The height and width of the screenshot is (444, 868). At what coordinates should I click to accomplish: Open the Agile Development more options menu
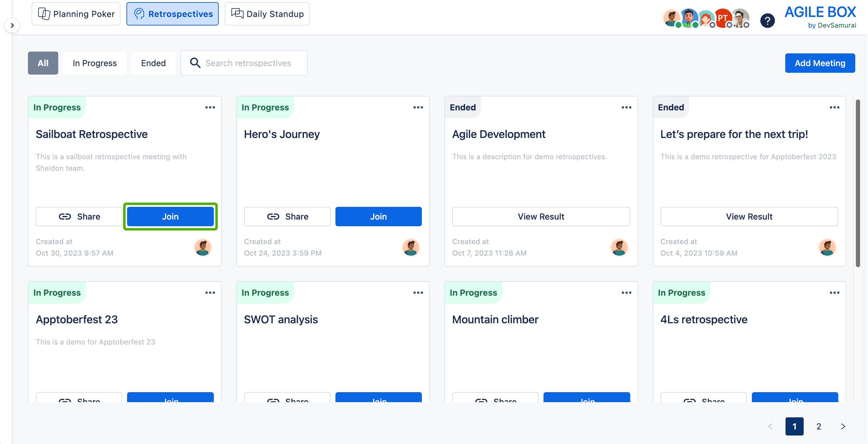626,107
